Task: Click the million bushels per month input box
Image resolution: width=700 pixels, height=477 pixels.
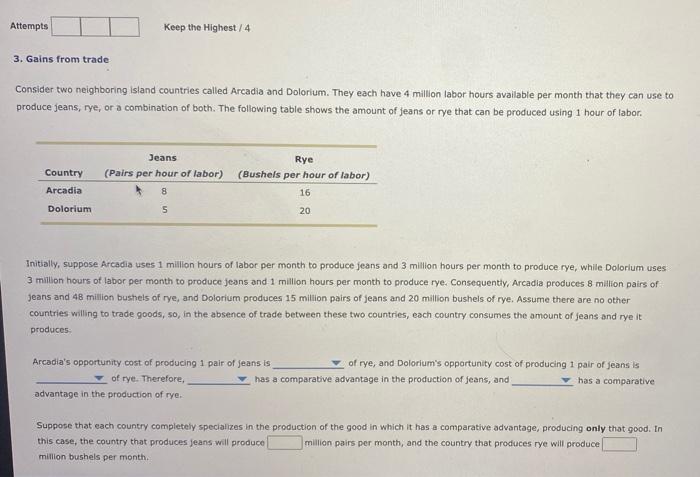Action: point(619,444)
